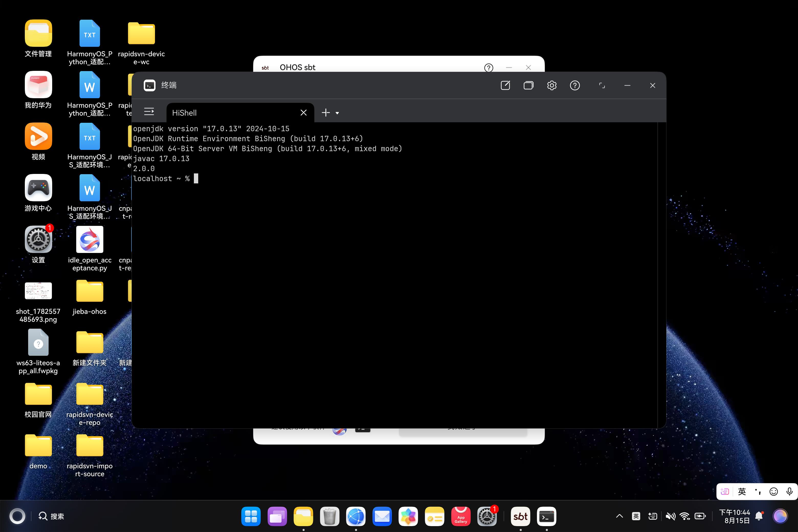This screenshot has height=532, width=798.
Task: Switch to terminal app in dock
Action: [547, 516]
